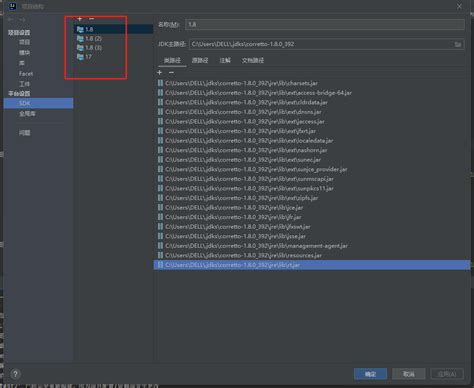This screenshot has width=474, height=388.
Task: Click the 取消 (Cancel) button
Action: 409,374
